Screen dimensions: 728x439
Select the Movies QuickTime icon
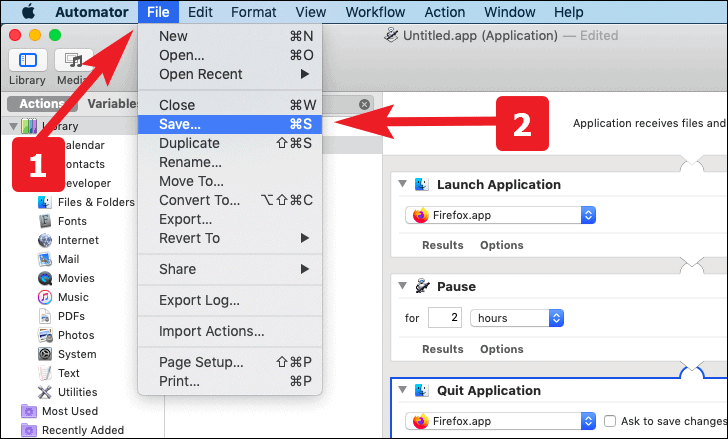(x=45, y=278)
